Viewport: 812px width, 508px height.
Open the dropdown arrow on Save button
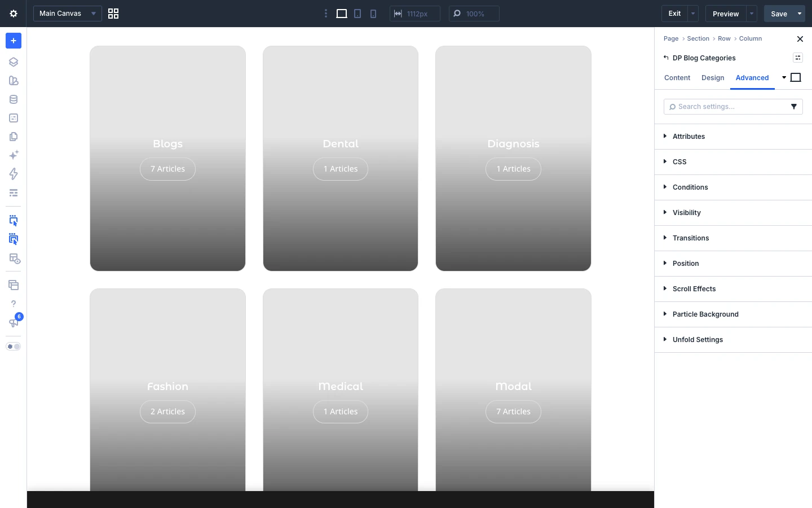tap(800, 14)
